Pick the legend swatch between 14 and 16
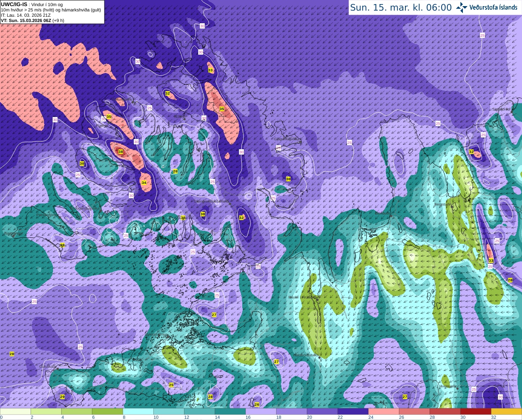The height and width of the screenshot is (420, 522). click(x=230, y=411)
